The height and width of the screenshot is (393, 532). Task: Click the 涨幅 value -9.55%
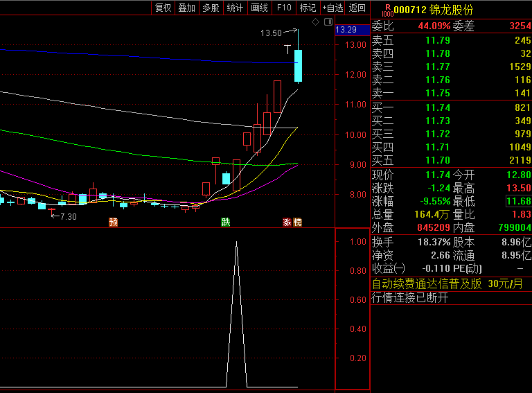click(435, 202)
